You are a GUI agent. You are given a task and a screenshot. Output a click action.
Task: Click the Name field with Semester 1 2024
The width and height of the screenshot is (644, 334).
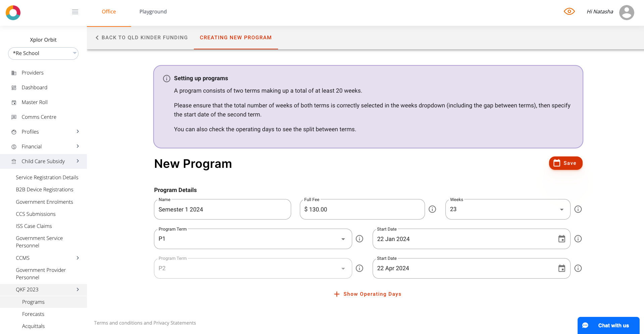click(222, 209)
